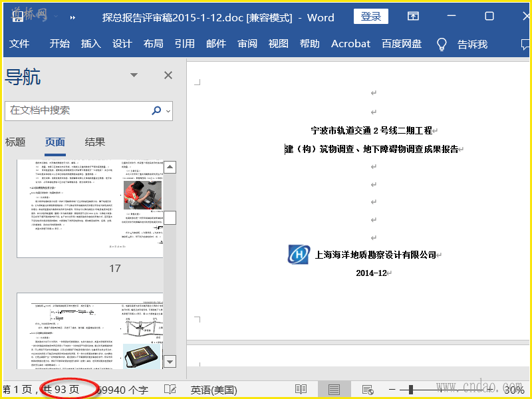532x399 pixels.
Task: Click the zoom out minus button
Action: tap(392, 390)
